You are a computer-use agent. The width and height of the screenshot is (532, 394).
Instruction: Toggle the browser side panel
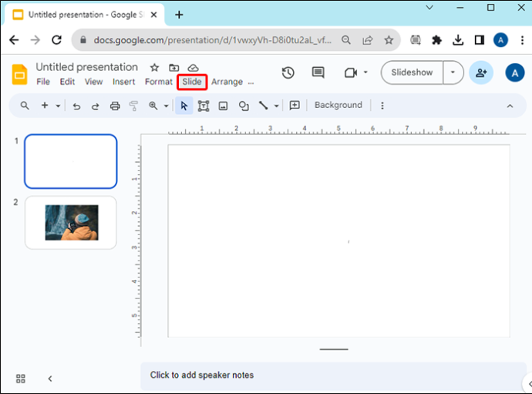click(480, 40)
